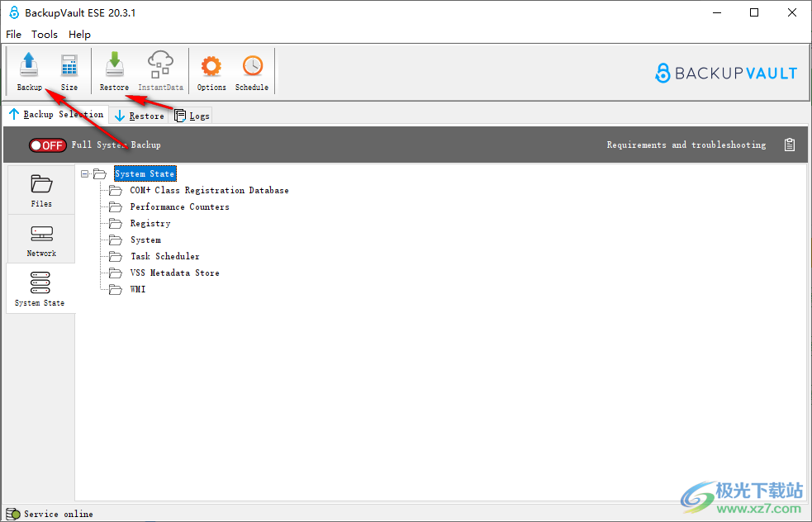Open the Tools menu
The image size is (812, 522).
click(45, 35)
